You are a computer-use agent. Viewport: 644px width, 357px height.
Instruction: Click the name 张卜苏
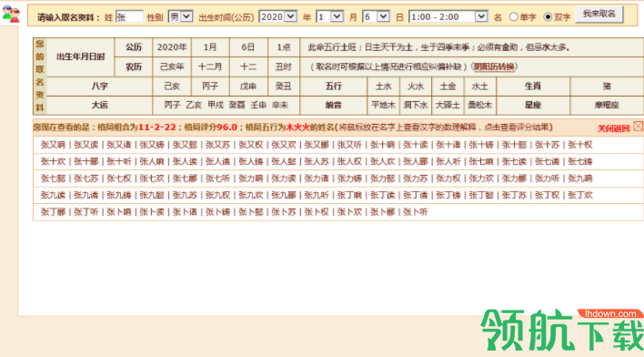284,212
